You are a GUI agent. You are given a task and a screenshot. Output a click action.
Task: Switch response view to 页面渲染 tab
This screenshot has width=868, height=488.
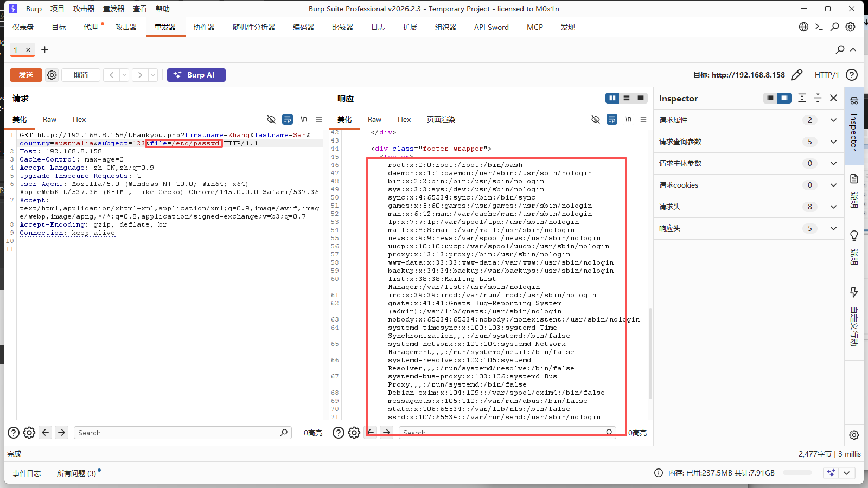441,119
